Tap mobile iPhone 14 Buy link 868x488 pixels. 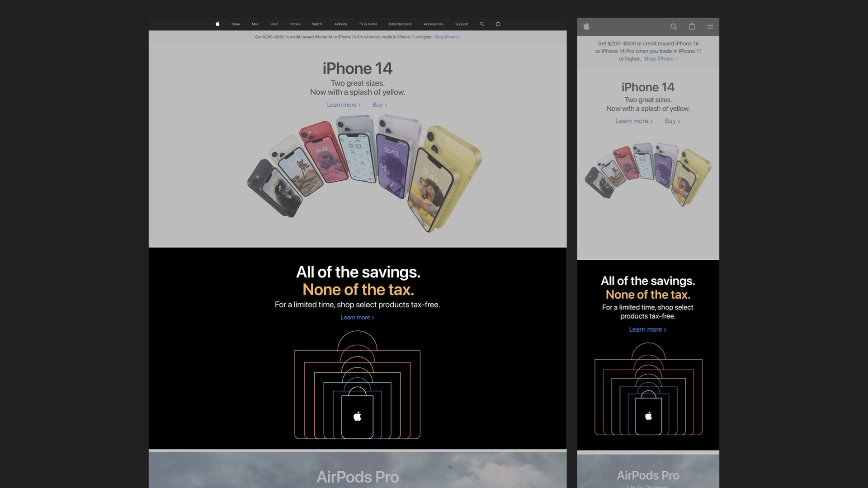pyautogui.click(x=672, y=121)
